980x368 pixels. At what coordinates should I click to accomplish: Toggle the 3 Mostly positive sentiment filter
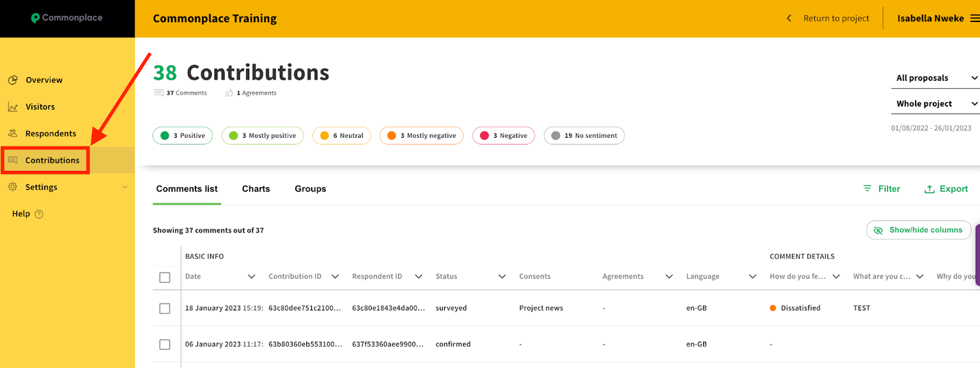262,135
